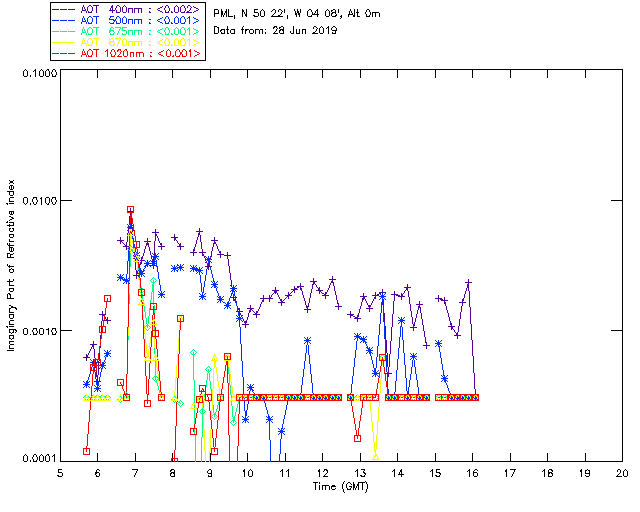Click the AOT 675nm legend entry

coord(127,31)
